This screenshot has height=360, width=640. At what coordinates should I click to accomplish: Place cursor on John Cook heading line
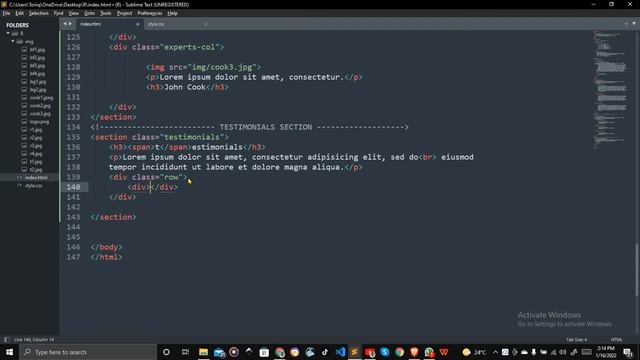187,87
